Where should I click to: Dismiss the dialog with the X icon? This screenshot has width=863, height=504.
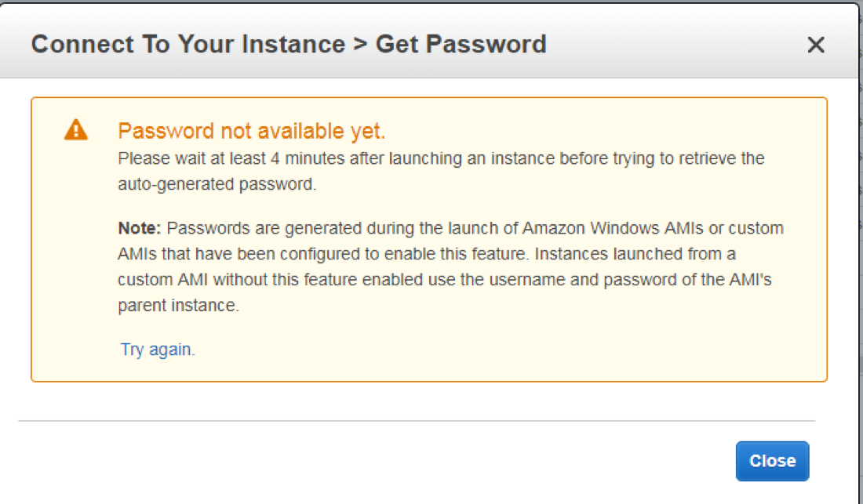(x=816, y=45)
